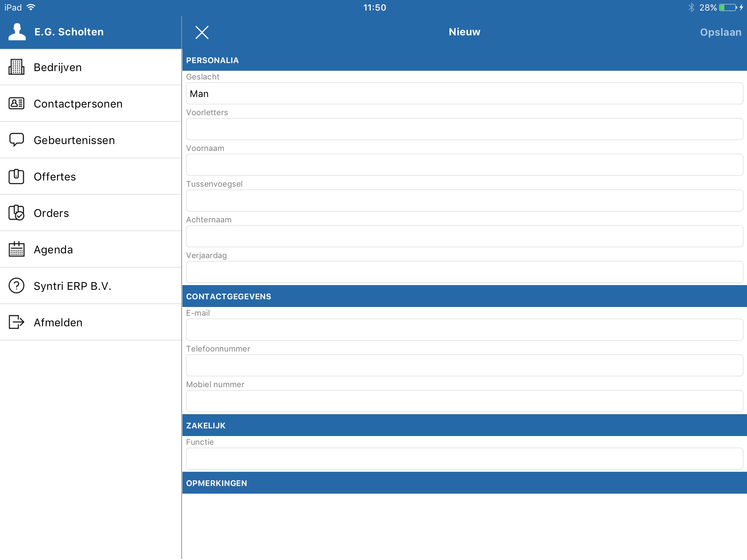
Task: Tap the 11:50 clock in status bar
Action: point(375,7)
